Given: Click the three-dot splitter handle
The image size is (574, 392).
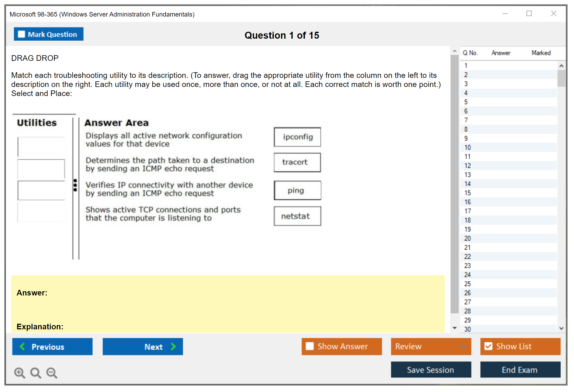Looking at the screenshot, I should [x=75, y=185].
